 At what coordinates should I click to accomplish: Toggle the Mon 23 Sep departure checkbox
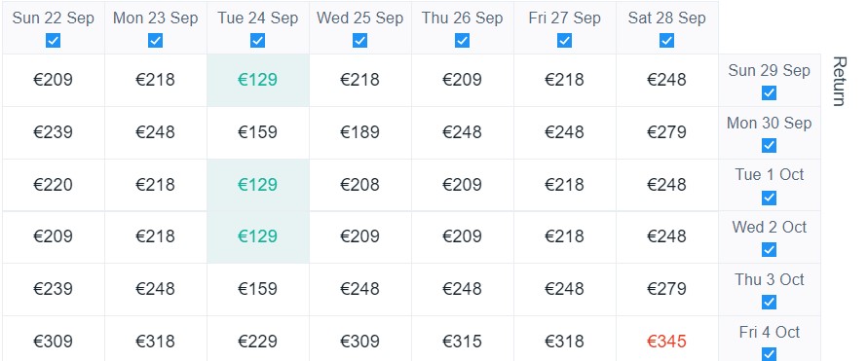pos(155,40)
